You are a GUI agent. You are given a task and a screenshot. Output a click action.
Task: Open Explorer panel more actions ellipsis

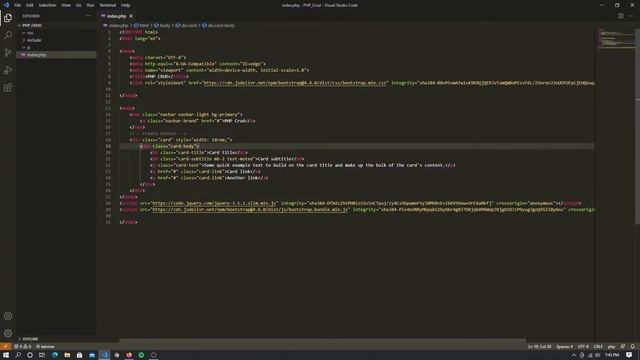88,16
